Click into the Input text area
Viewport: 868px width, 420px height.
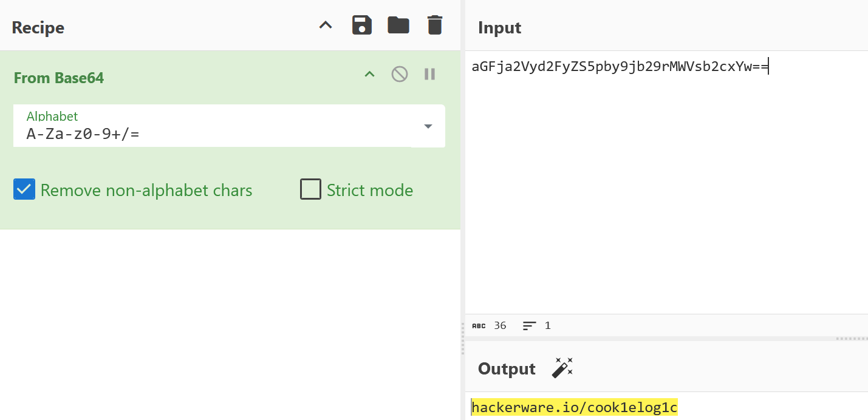tap(666, 182)
